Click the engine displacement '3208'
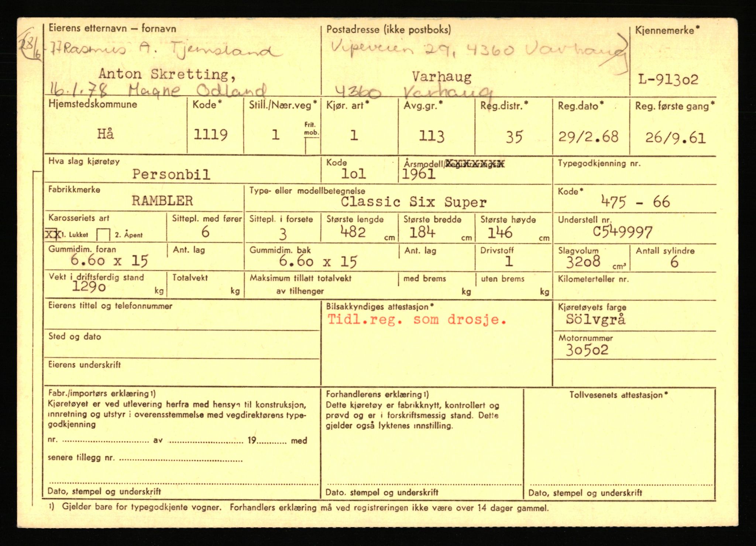Viewport: 756px width, 546px height. pyautogui.click(x=583, y=262)
